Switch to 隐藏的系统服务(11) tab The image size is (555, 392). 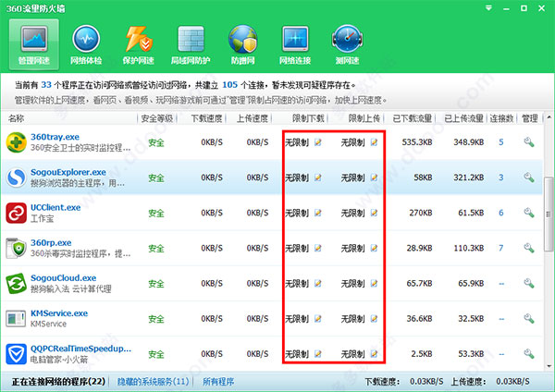pos(153,382)
